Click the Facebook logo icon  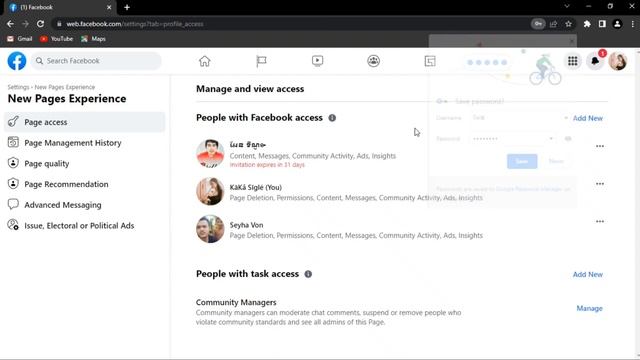click(x=17, y=61)
